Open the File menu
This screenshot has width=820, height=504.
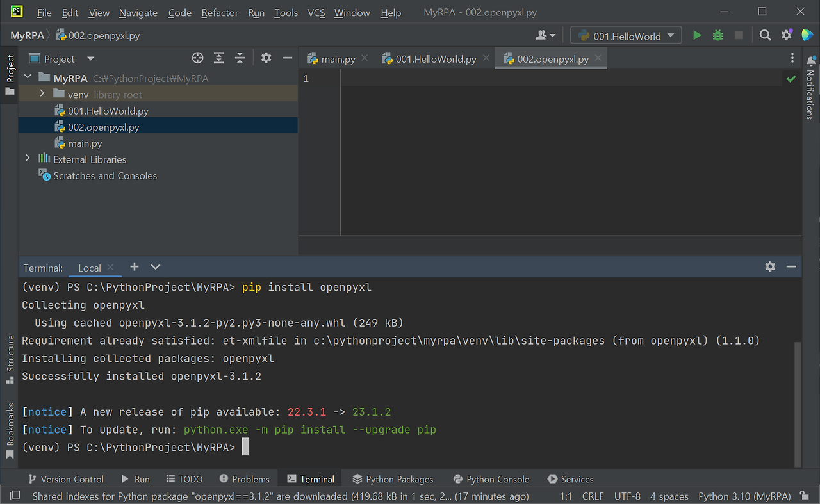[44, 13]
